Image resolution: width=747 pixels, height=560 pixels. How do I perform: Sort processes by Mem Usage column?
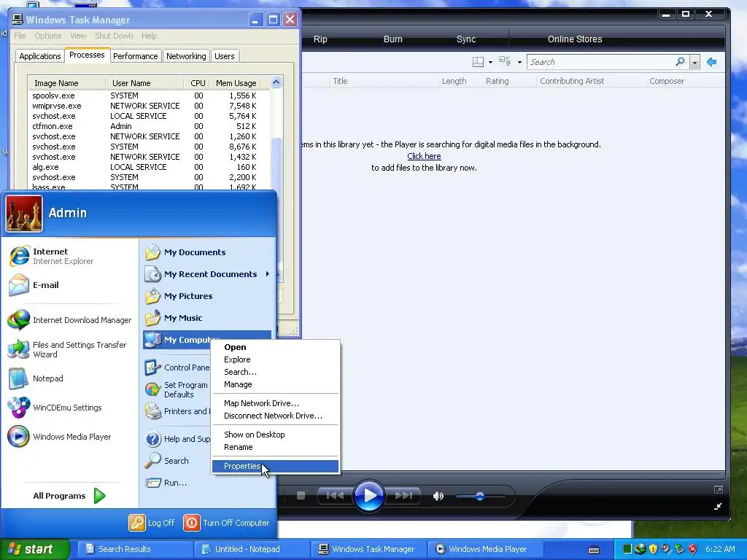pyautogui.click(x=236, y=83)
